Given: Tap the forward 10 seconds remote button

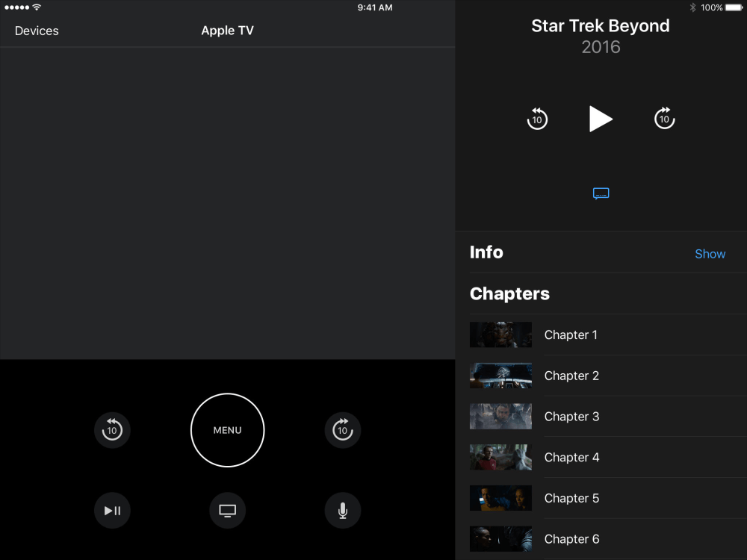Looking at the screenshot, I should (342, 430).
